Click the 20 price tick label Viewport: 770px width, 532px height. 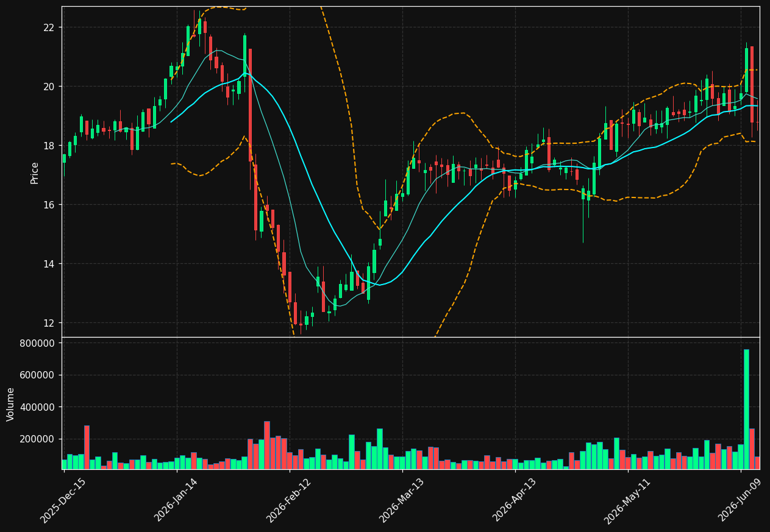tap(49, 87)
